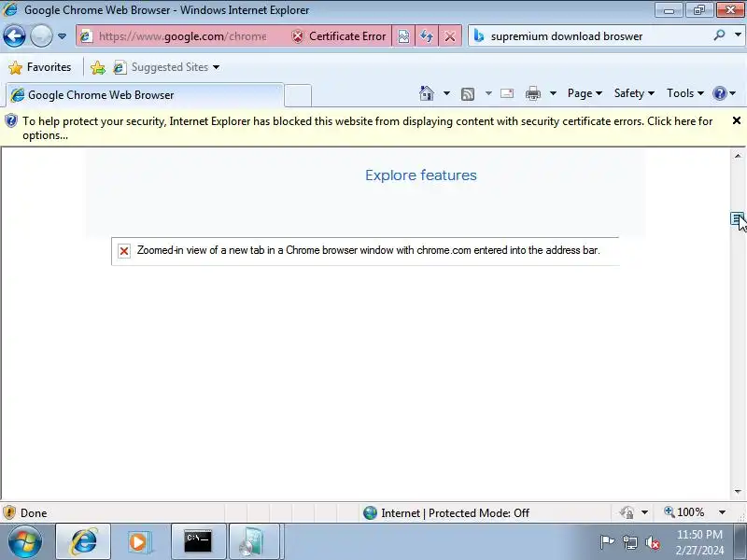The image size is (747, 560).
Task: Open the Command Prompt taskbar icon
Action: pos(198,541)
